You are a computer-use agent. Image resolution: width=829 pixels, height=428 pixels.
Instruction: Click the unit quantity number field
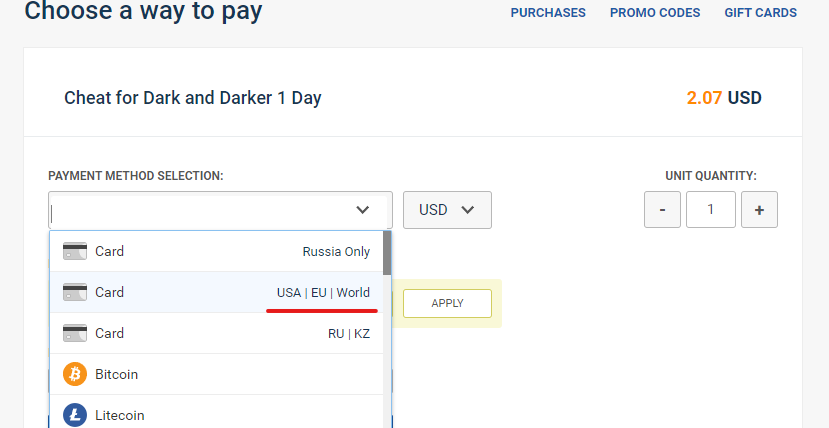point(711,210)
